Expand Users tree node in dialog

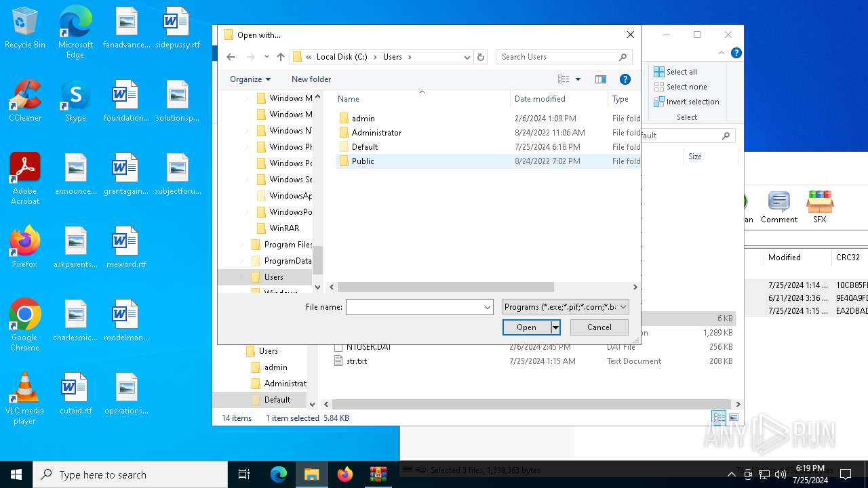tap(241, 277)
